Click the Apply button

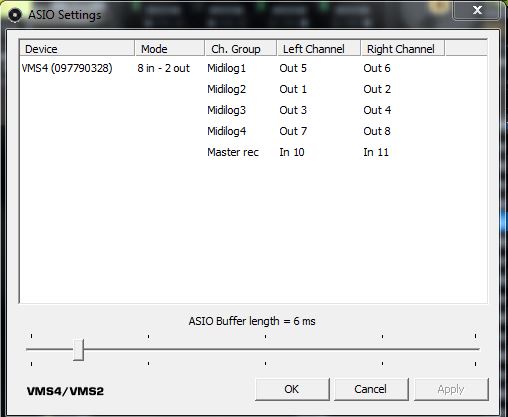(451, 389)
